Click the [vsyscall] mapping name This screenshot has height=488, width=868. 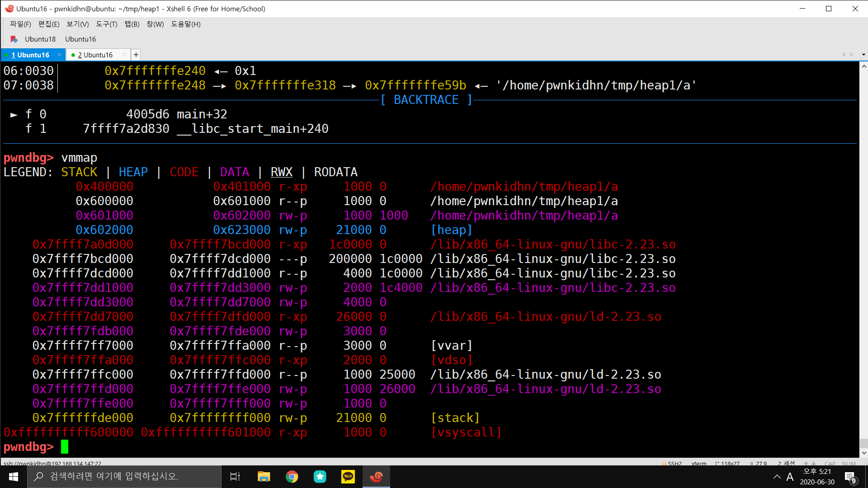[x=466, y=432]
